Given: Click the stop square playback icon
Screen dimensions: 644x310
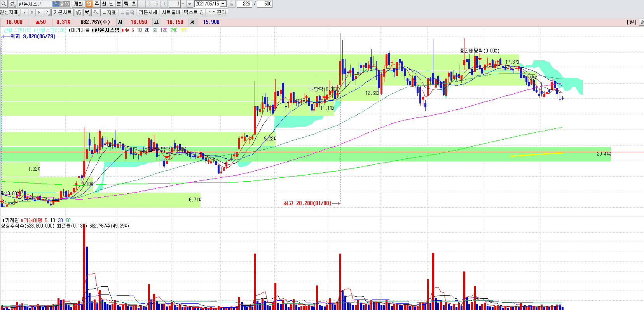Looking at the screenshot, I should pyautogui.click(x=32, y=12).
